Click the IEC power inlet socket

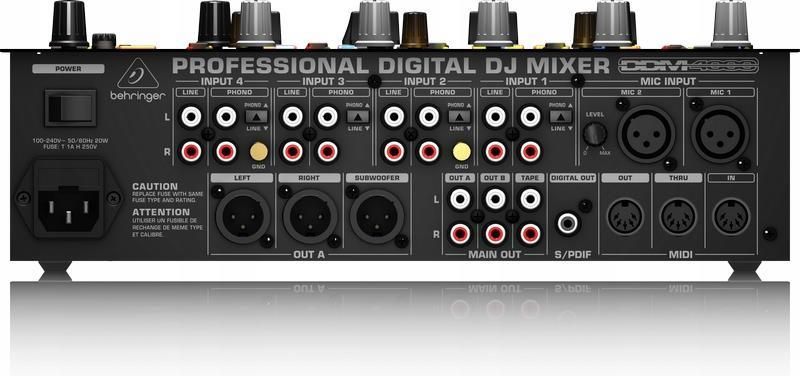click(x=68, y=209)
